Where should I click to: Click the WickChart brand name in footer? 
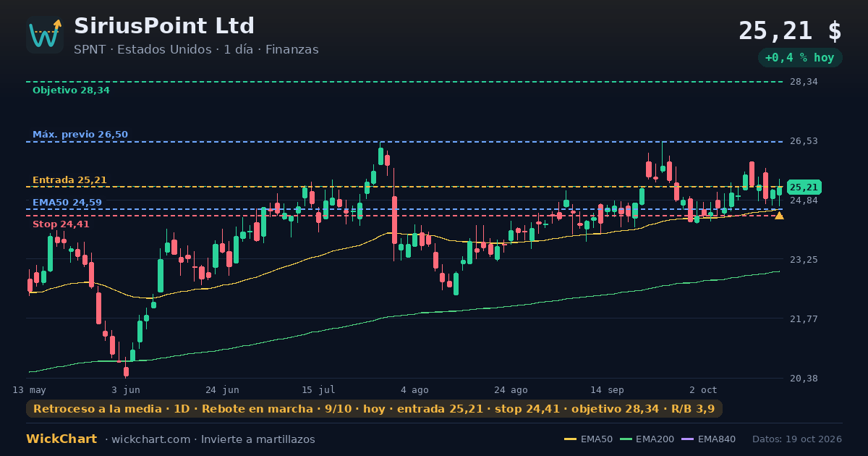click(x=61, y=439)
